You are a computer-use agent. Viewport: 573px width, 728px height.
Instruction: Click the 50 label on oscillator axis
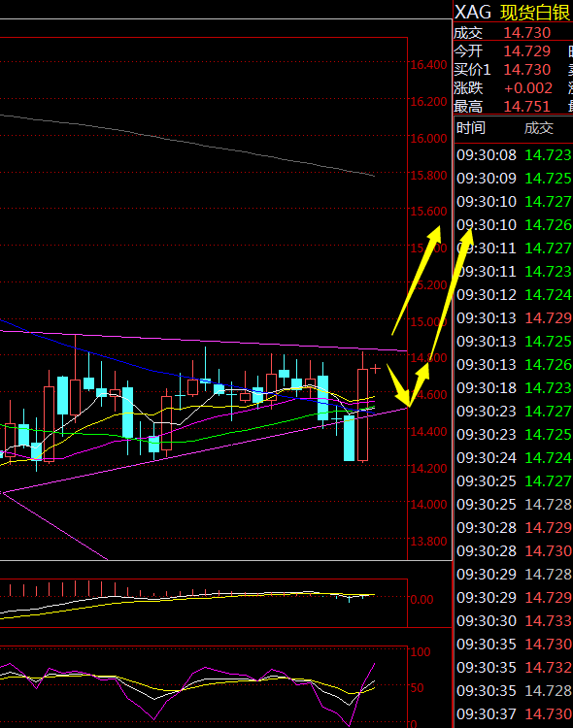[418, 688]
